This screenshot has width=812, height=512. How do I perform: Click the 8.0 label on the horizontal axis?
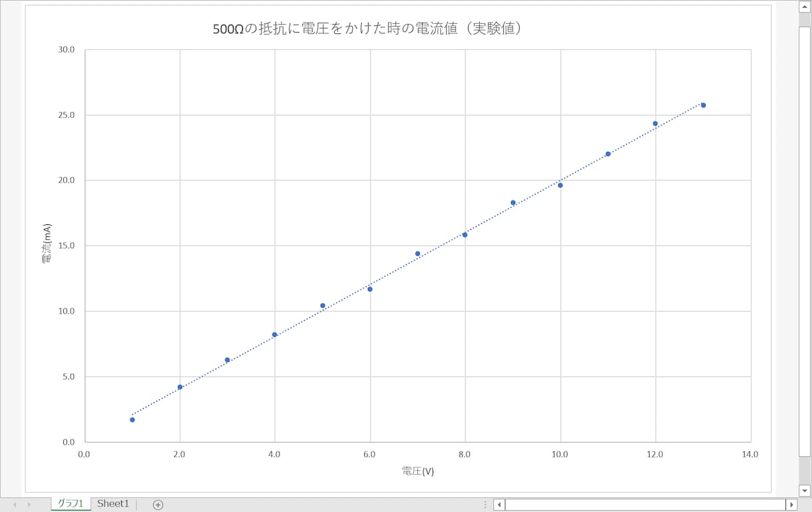(x=465, y=455)
